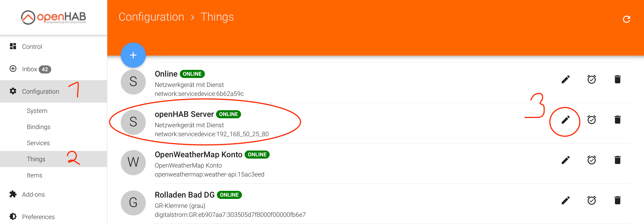Edit the openHAB Server thing with pencil icon
The image size is (644, 224).
[565, 120]
